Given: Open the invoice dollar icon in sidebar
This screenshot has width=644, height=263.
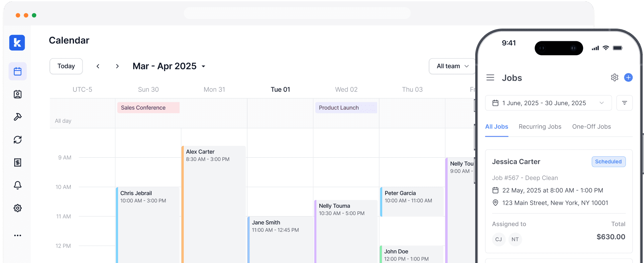Looking at the screenshot, I should 18,162.
